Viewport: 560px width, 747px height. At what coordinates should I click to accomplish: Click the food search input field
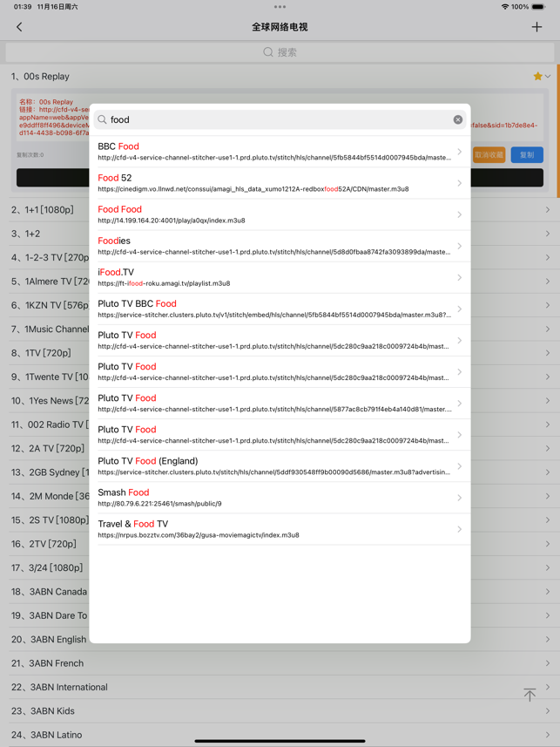[280, 119]
